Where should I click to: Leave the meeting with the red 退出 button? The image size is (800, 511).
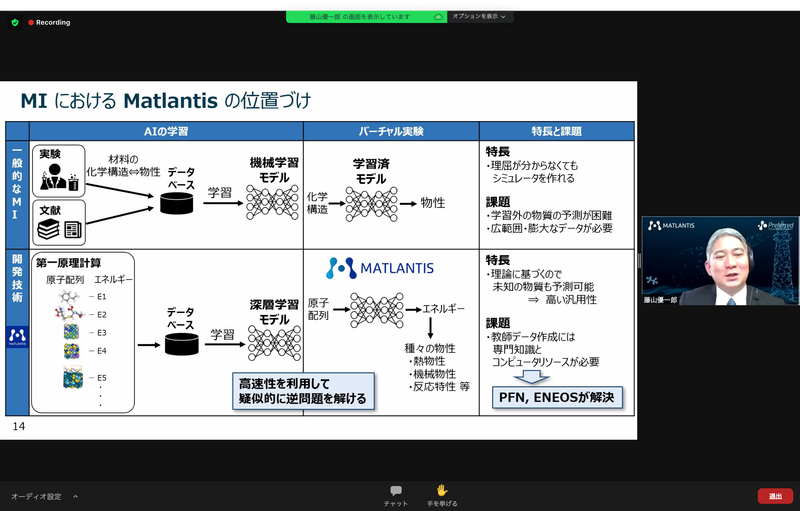tap(775, 496)
